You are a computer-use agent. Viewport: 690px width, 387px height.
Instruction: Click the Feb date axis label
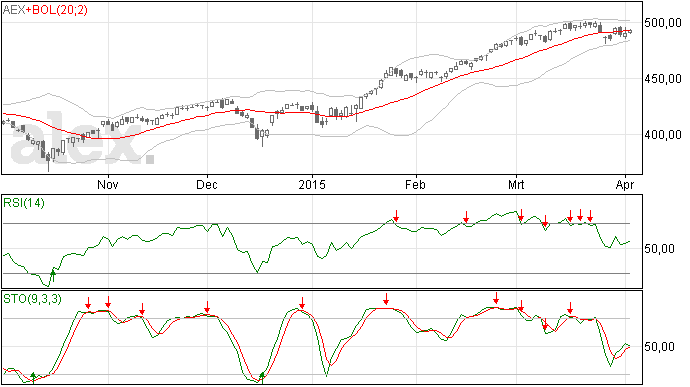click(415, 184)
